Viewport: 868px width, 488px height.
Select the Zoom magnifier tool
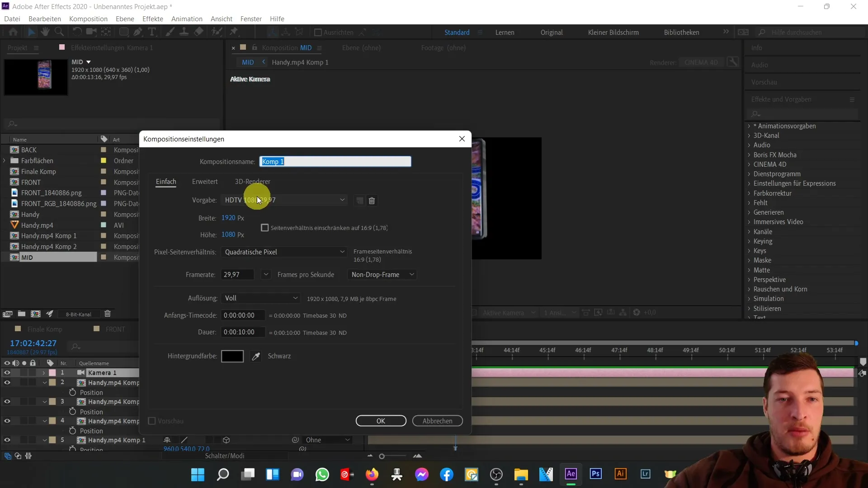tap(59, 32)
